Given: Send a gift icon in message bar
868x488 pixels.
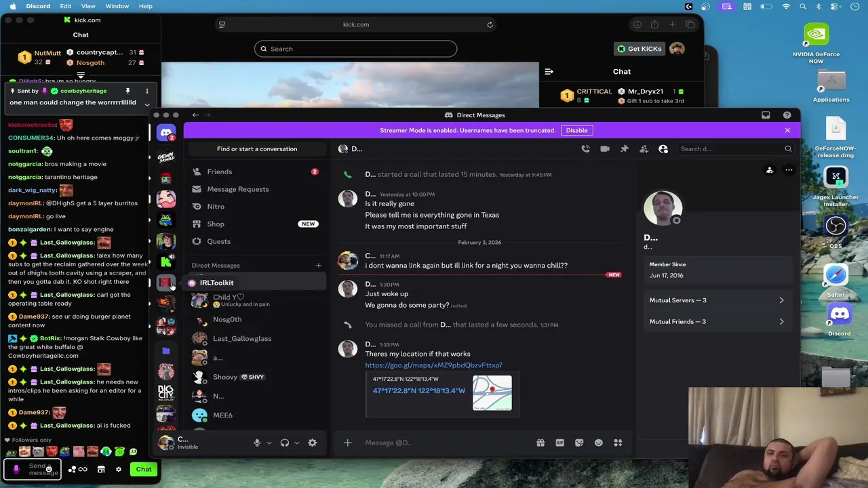Looking at the screenshot, I should [540, 443].
